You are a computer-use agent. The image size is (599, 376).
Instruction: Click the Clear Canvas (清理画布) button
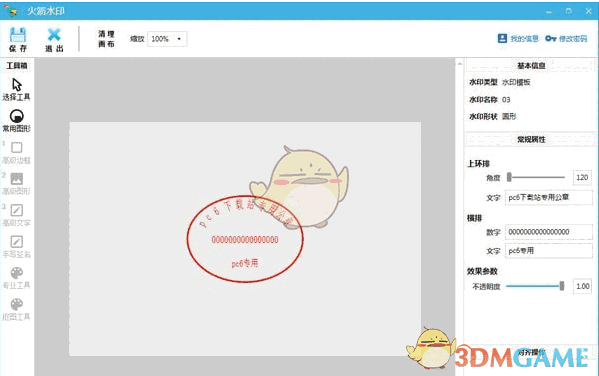point(106,39)
